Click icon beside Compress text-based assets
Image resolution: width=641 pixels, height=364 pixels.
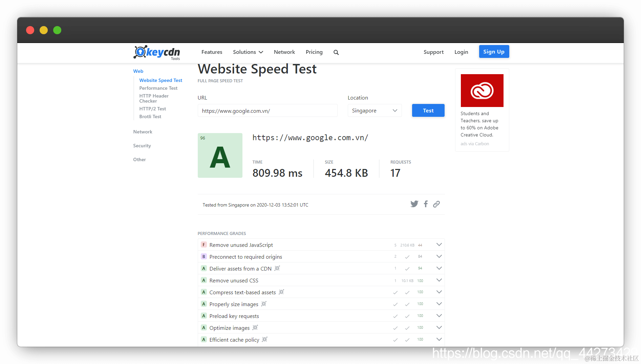tap(281, 292)
